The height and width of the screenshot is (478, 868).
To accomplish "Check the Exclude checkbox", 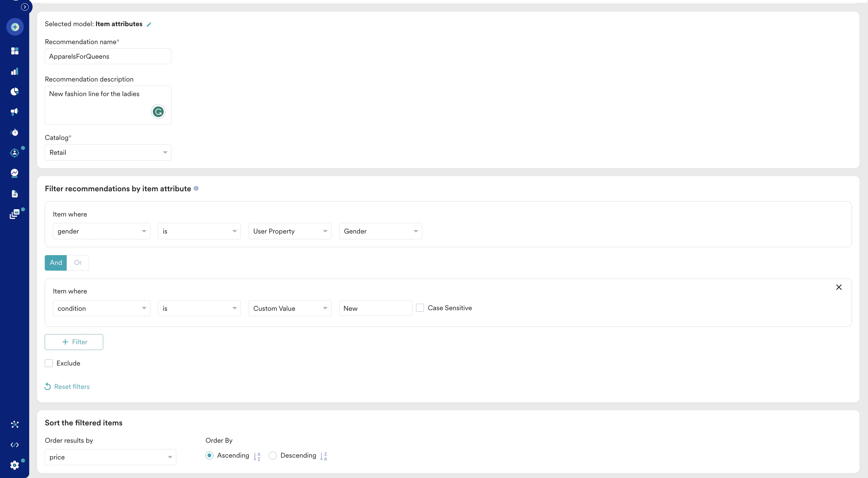I will (x=49, y=363).
